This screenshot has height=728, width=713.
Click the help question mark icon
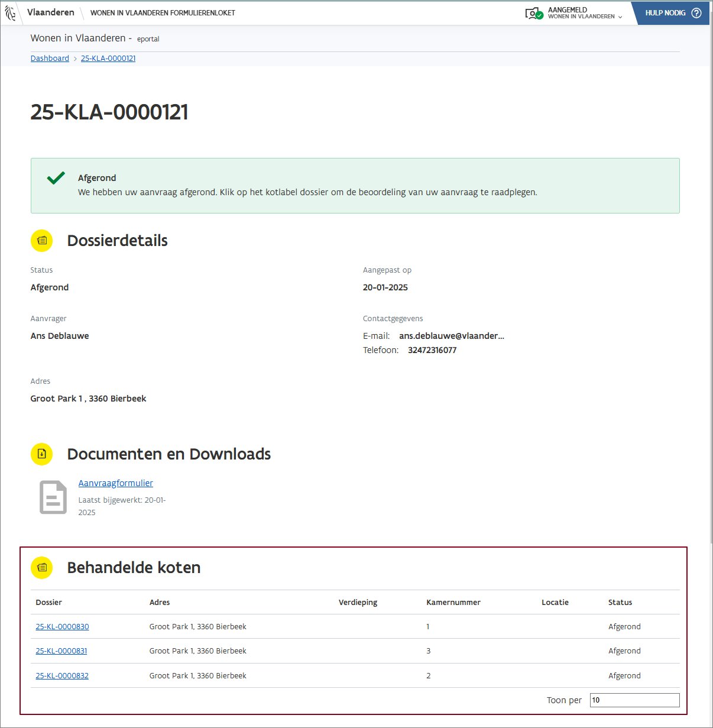tap(696, 13)
